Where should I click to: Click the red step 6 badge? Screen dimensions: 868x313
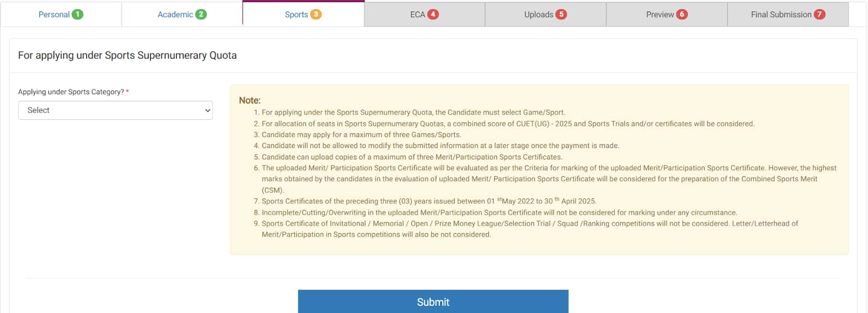[x=682, y=15]
